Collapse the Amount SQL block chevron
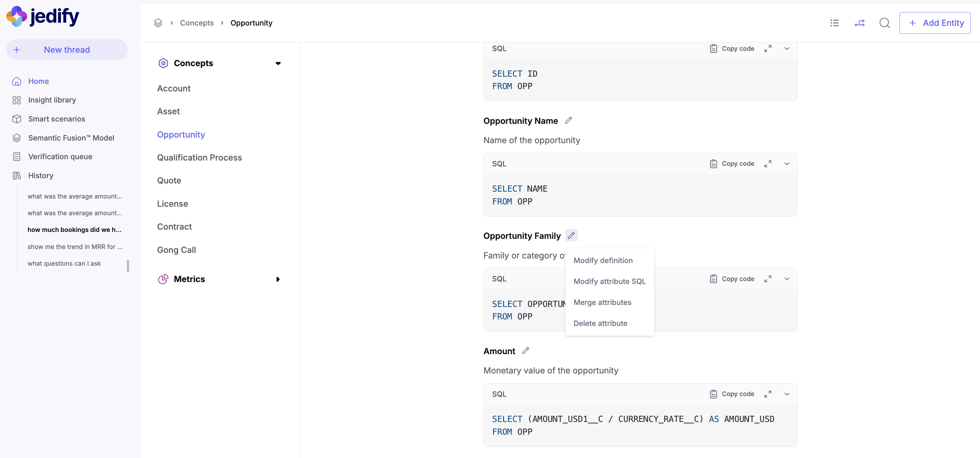This screenshot has height=458, width=980. pyautogui.click(x=787, y=394)
